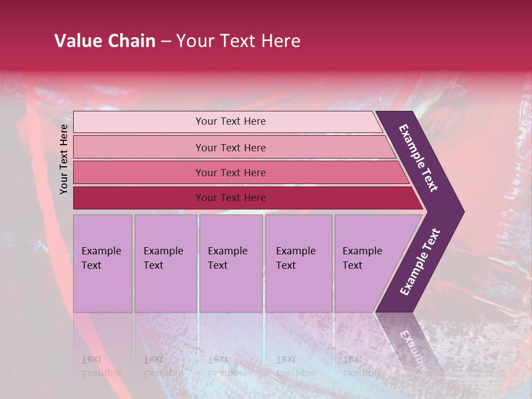Select the reflected text beneath the fourth box

click(296, 366)
